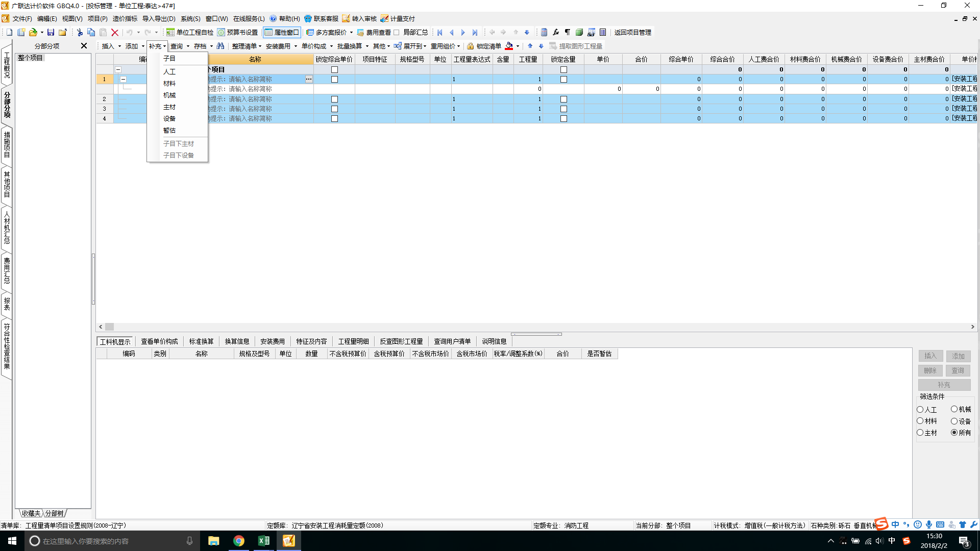Close the 分部分项 side panel
This screenshot has height=551, width=980.
click(x=84, y=46)
